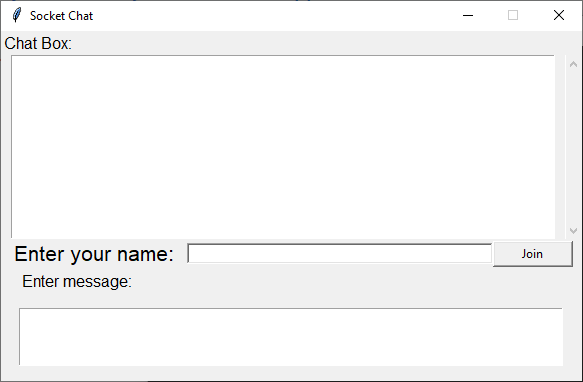Select the large chat display text area
Screen dimensions: 583x382
[x=283, y=147]
